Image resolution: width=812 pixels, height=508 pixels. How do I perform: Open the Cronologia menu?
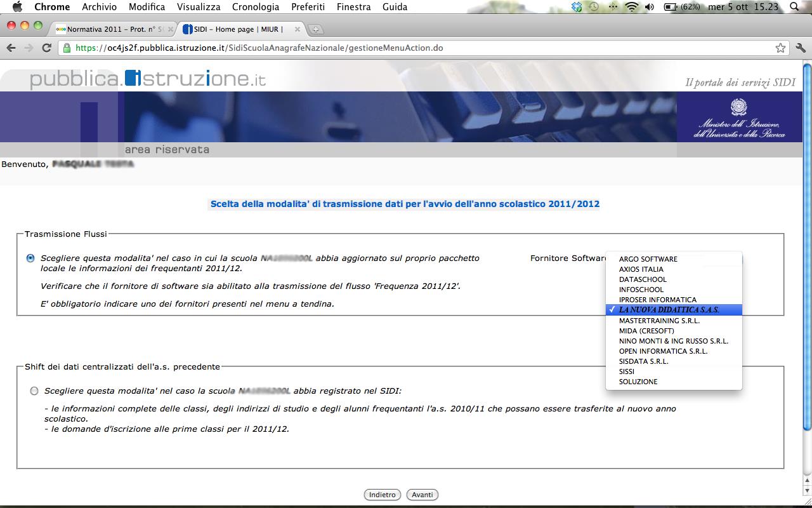coord(256,7)
